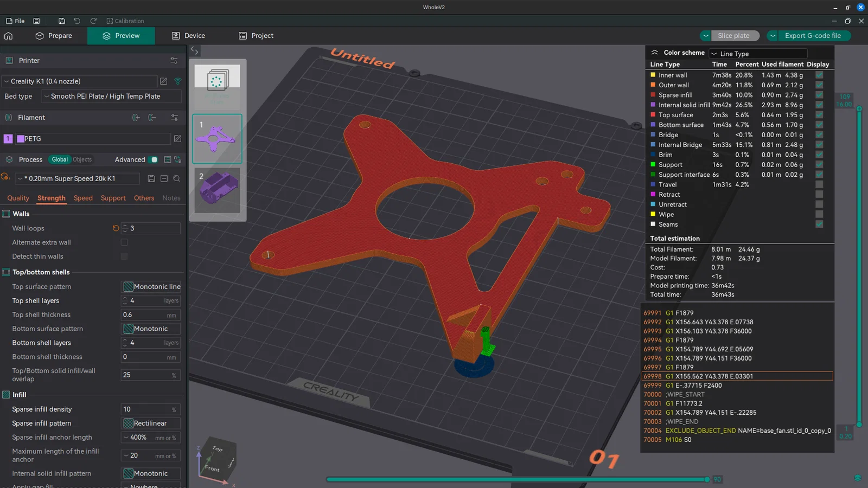Switch to the Speed settings tab

[x=83, y=198]
